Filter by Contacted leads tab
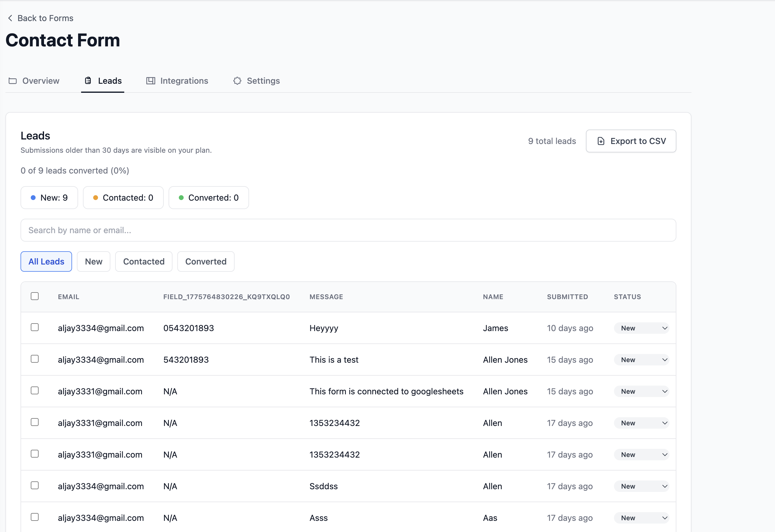Screen dimensions: 775x532 point(144,262)
